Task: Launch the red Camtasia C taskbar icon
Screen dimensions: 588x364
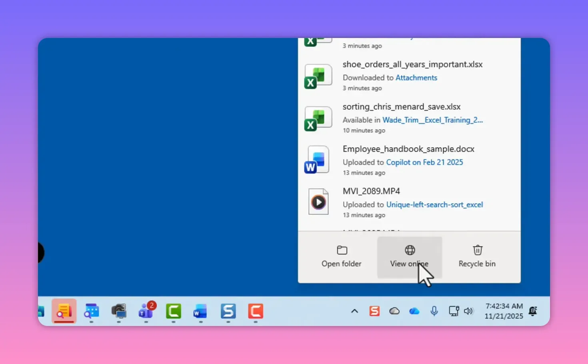Action: coord(255,312)
